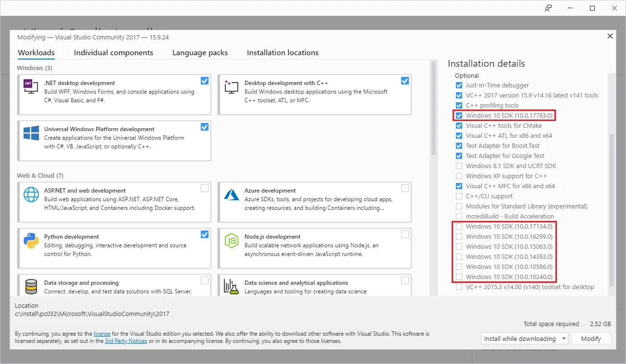Uncheck the .NET desktop development workload
This screenshot has width=626, height=364.
pos(205,81)
